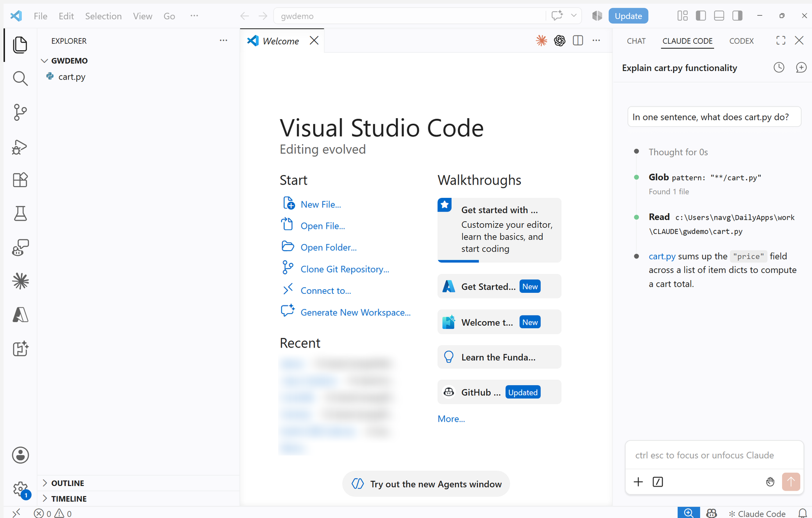Image resolution: width=812 pixels, height=518 pixels.
Task: Click the New File link
Action: pyautogui.click(x=321, y=204)
